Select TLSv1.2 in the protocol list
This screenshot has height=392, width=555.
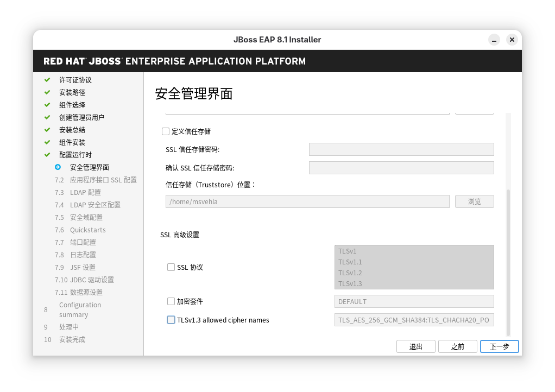coord(414,273)
